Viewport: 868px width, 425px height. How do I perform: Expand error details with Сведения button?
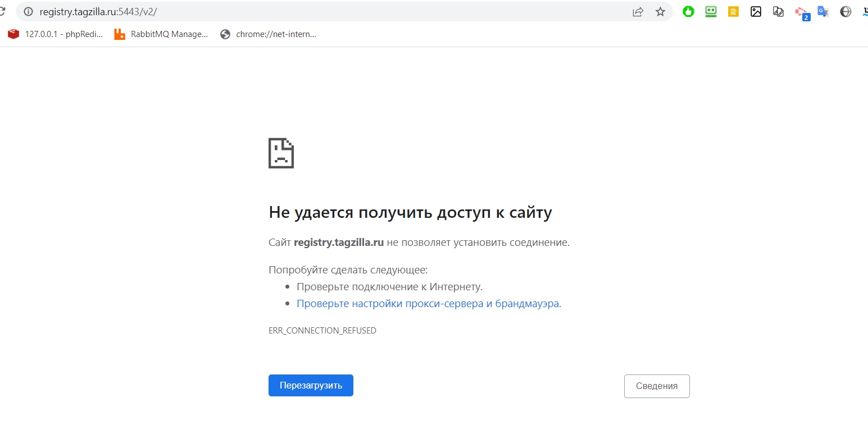[656, 386]
